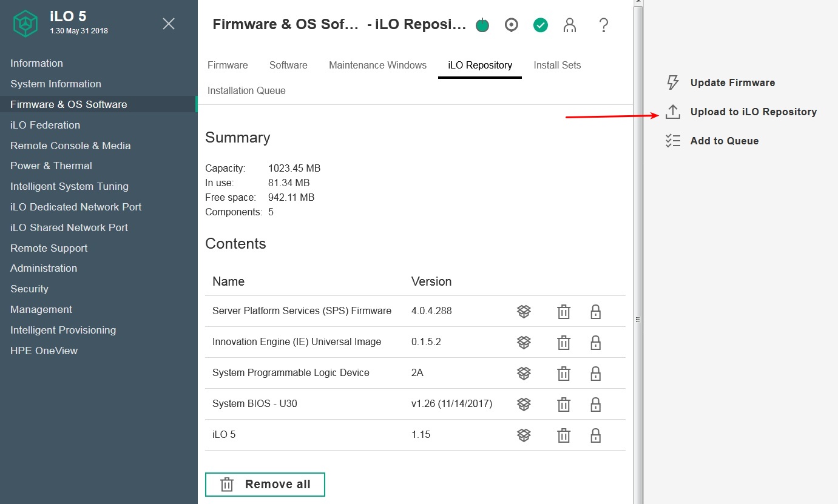Select the Update Firmware flash icon
Image resolution: width=838 pixels, height=504 pixels.
673,82
